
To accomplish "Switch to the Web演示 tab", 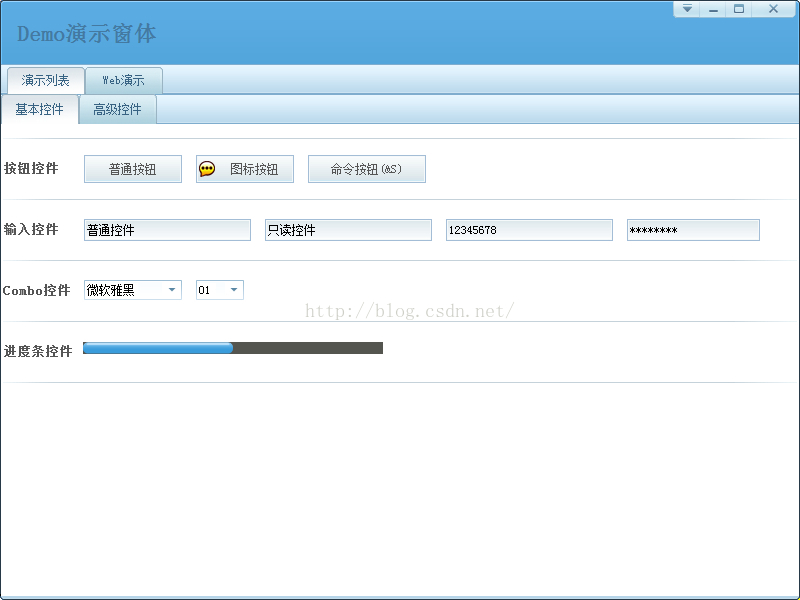I will click(123, 80).
